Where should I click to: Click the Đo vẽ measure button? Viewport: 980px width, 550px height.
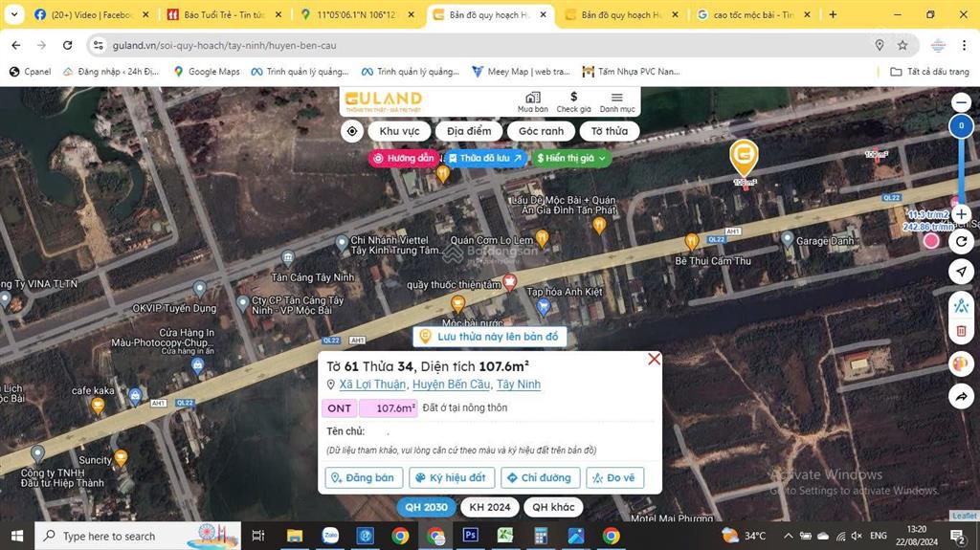point(615,477)
